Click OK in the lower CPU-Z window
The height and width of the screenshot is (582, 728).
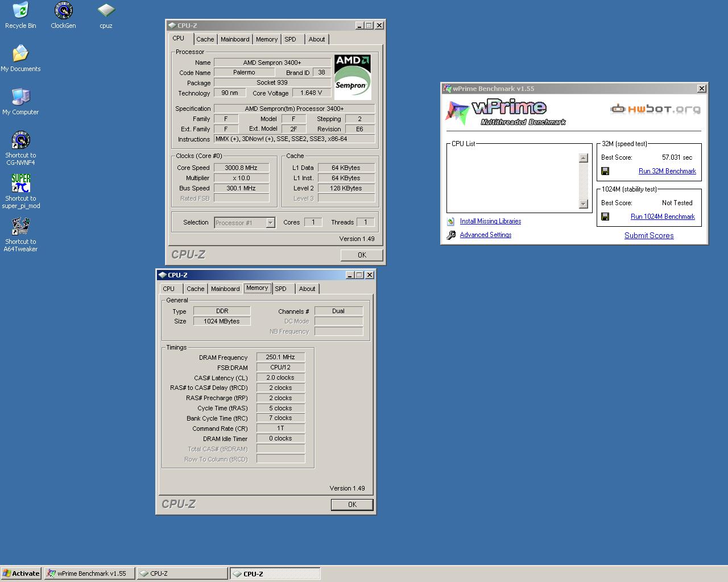click(352, 505)
